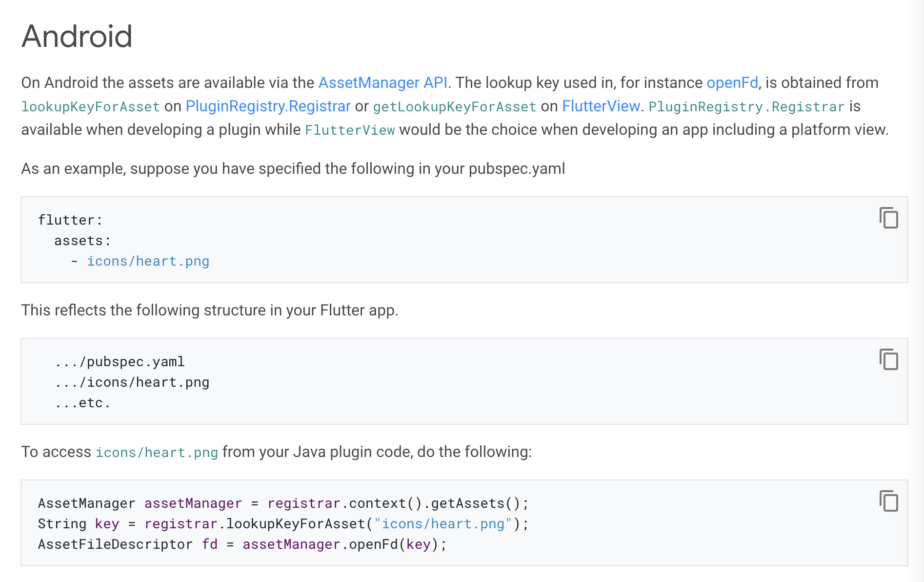Click the green lookupKeyForAsset inline code
Image resolution: width=924 pixels, height=582 pixels.
pos(90,106)
